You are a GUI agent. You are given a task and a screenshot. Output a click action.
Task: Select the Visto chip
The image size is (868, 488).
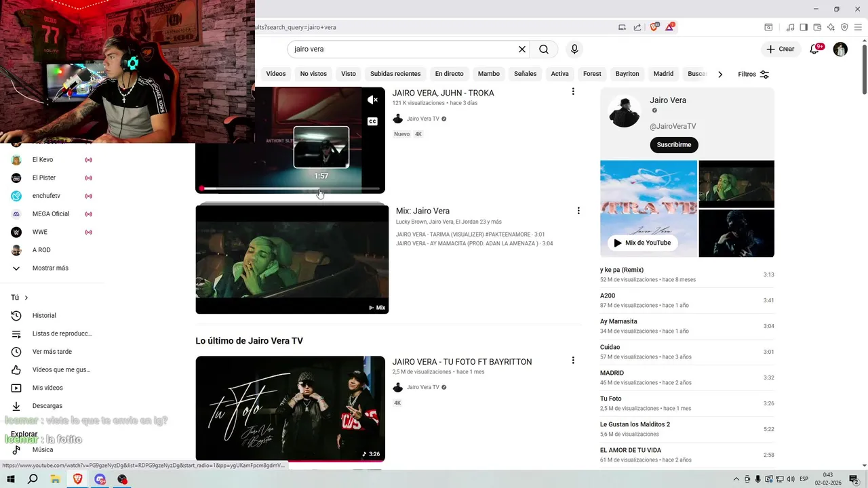point(349,74)
